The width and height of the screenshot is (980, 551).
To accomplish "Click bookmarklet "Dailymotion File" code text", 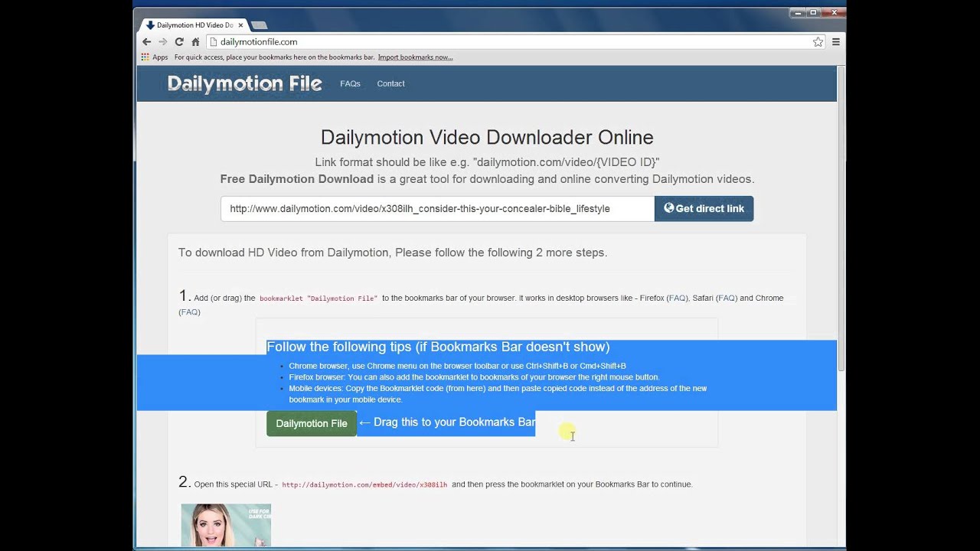I will click(318, 298).
